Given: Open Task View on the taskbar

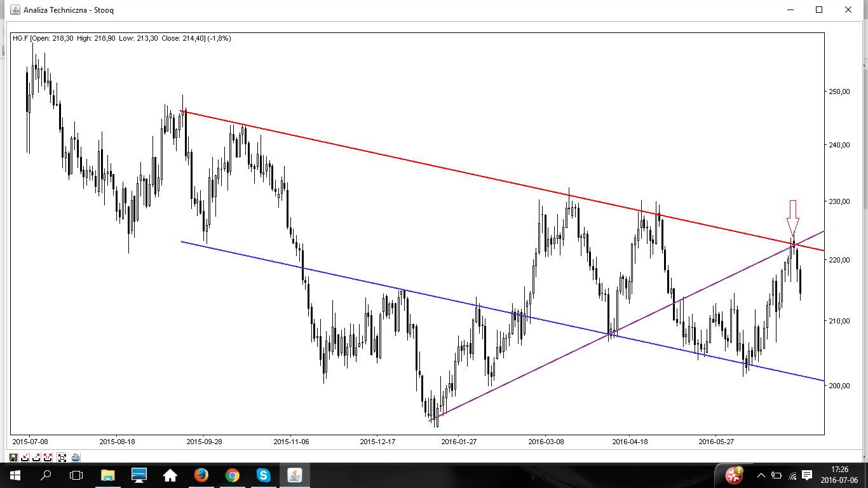Looking at the screenshot, I should (76, 475).
